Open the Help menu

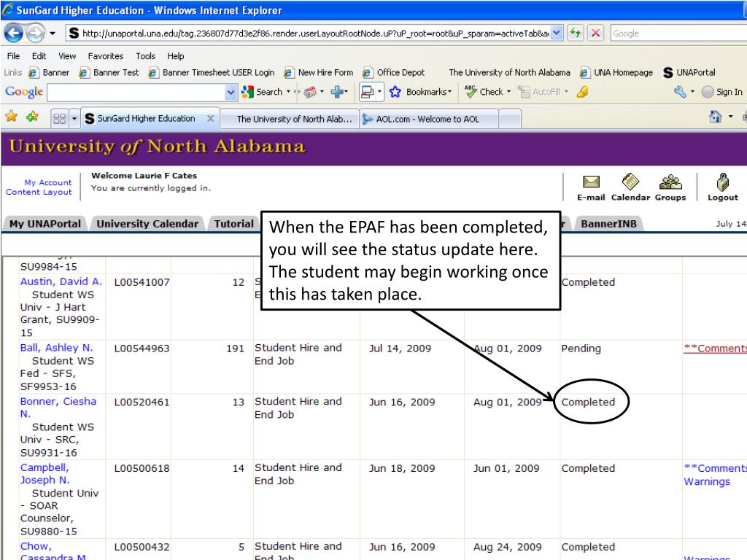[x=175, y=56]
